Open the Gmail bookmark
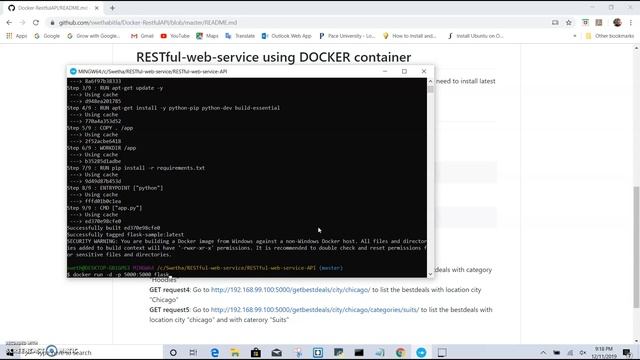This screenshot has width=640, height=360. point(142,36)
